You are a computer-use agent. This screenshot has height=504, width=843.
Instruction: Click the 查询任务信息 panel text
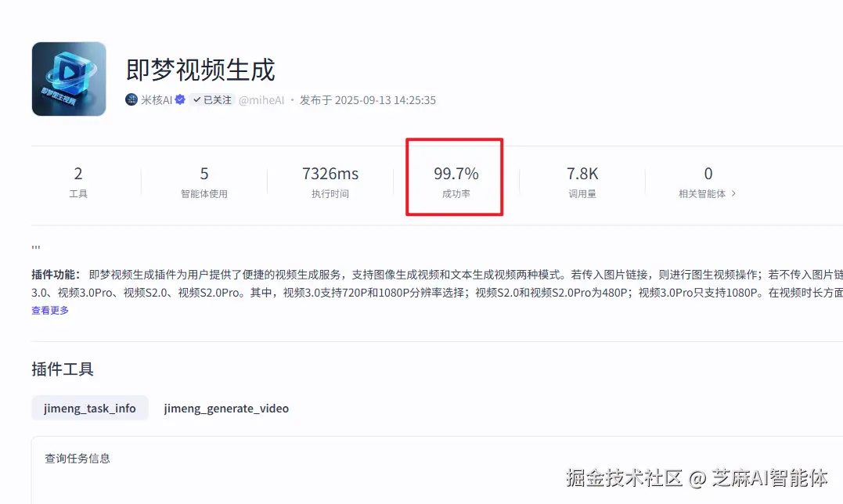coord(76,458)
